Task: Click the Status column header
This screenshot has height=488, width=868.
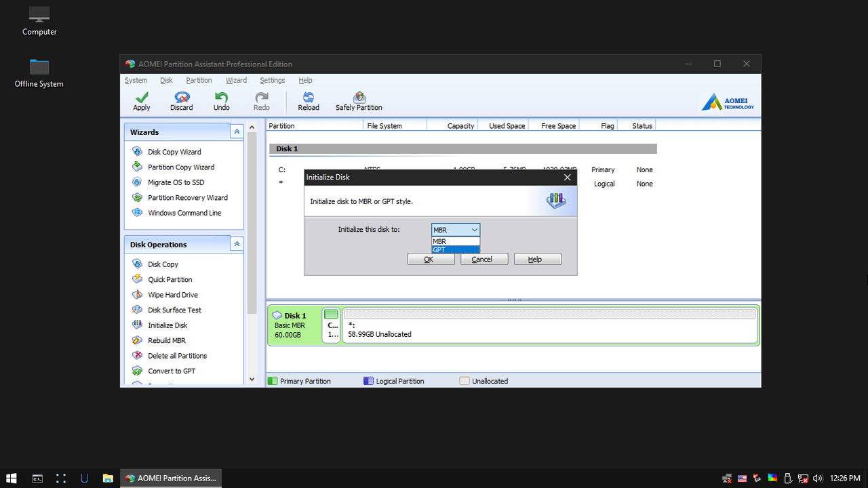Action: coord(637,125)
